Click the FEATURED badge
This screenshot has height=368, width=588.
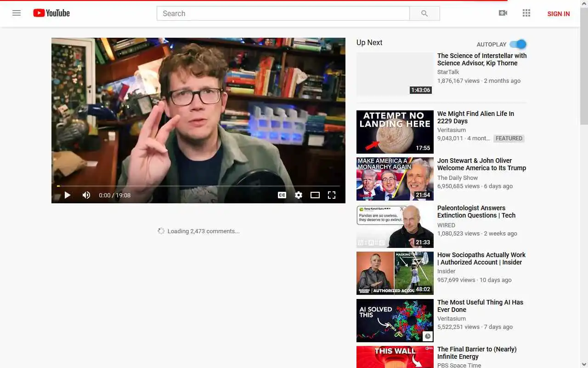(509, 138)
